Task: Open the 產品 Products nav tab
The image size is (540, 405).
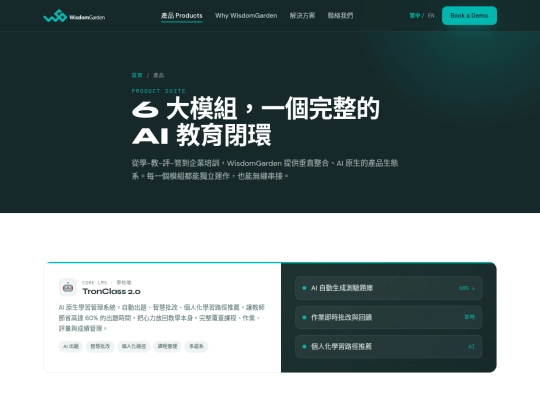Action: (181, 15)
